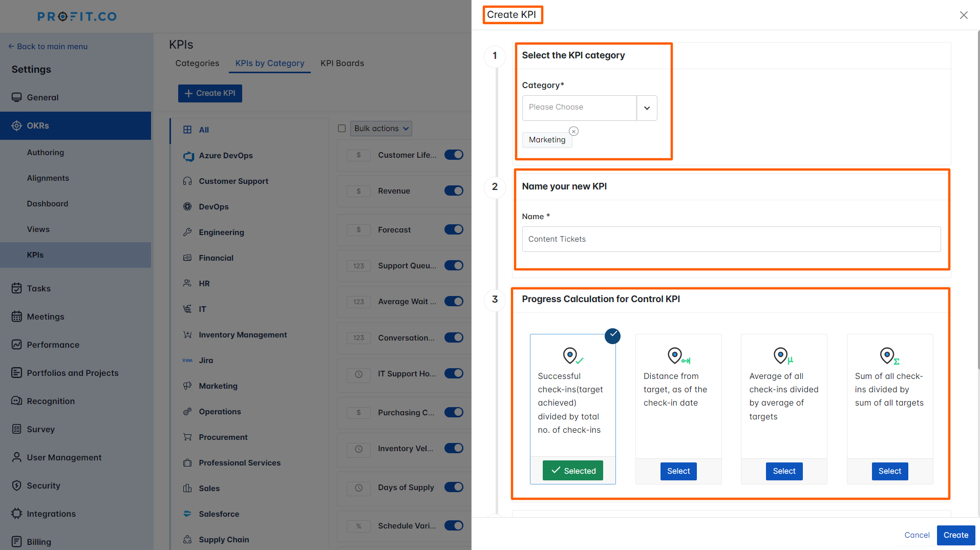Click the Security shield icon
Screen dimensions: 980x550
tap(17, 485)
